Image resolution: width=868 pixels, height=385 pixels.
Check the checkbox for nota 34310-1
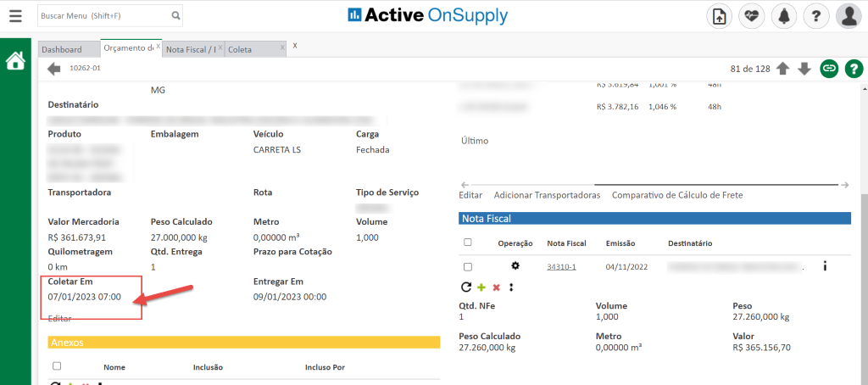click(467, 267)
